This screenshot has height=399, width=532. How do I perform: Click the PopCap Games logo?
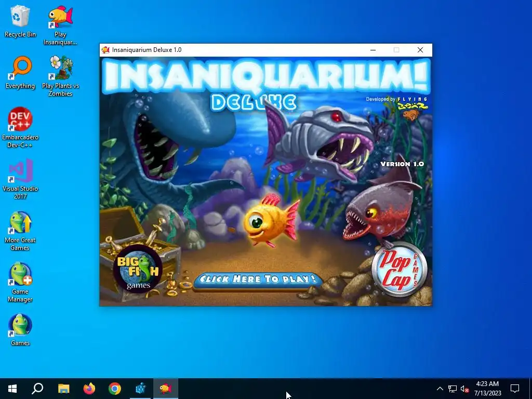pyautogui.click(x=400, y=270)
